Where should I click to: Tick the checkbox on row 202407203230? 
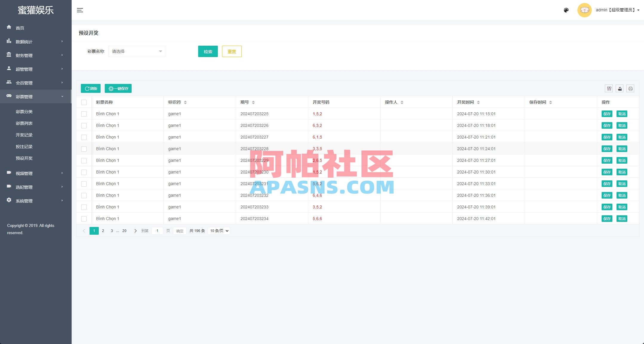(84, 172)
